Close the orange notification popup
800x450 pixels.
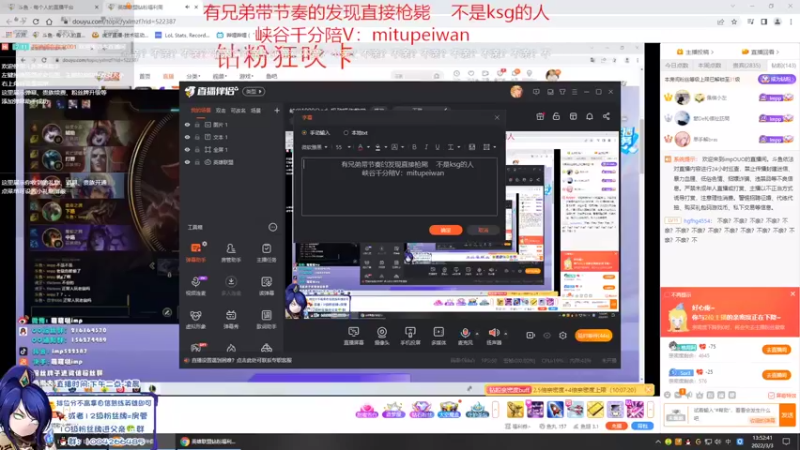pyautogui.click(x=792, y=294)
